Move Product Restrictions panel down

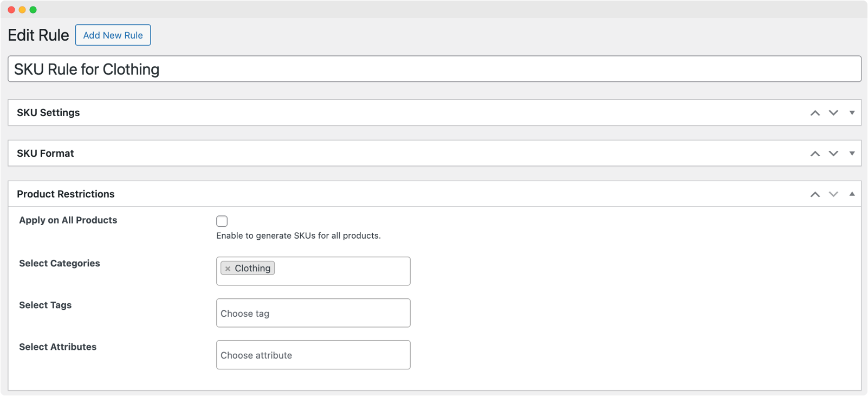click(x=833, y=194)
